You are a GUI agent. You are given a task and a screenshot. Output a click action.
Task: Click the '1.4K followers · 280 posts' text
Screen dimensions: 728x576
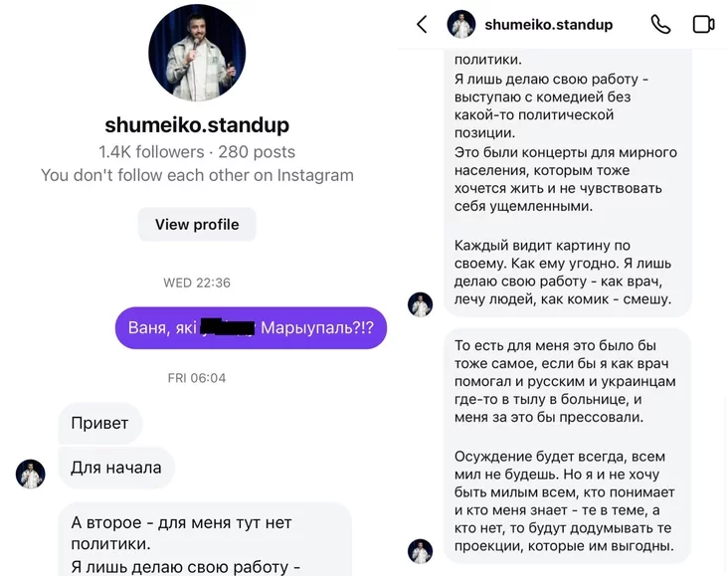click(197, 152)
